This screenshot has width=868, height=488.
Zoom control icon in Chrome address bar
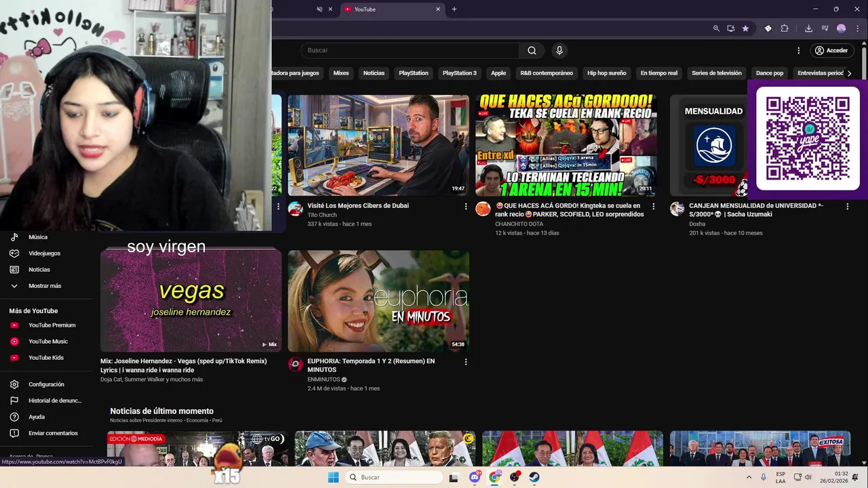[x=716, y=28]
